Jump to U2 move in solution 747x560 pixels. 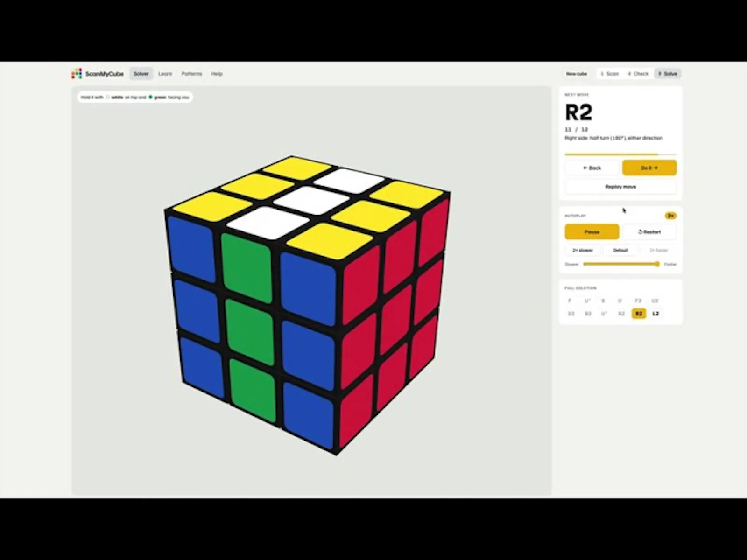[x=655, y=301]
